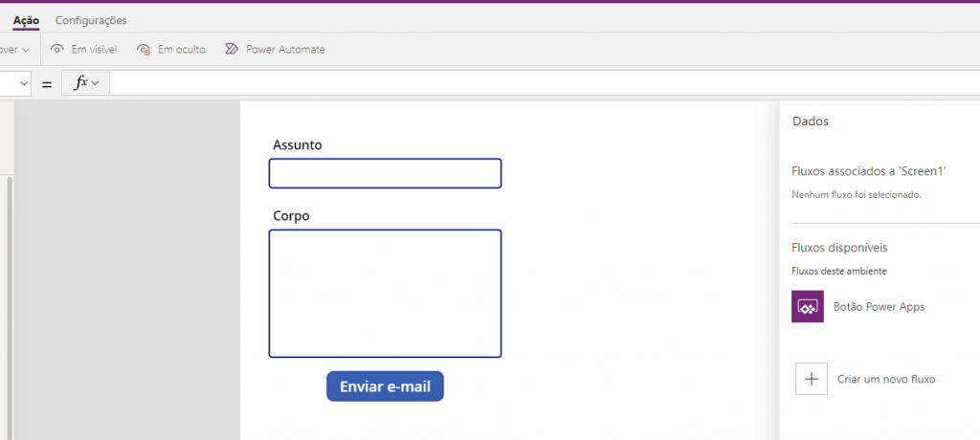Viewport: 980px width, 440px height.
Task: Click the plus icon to create flow
Action: (x=812, y=379)
